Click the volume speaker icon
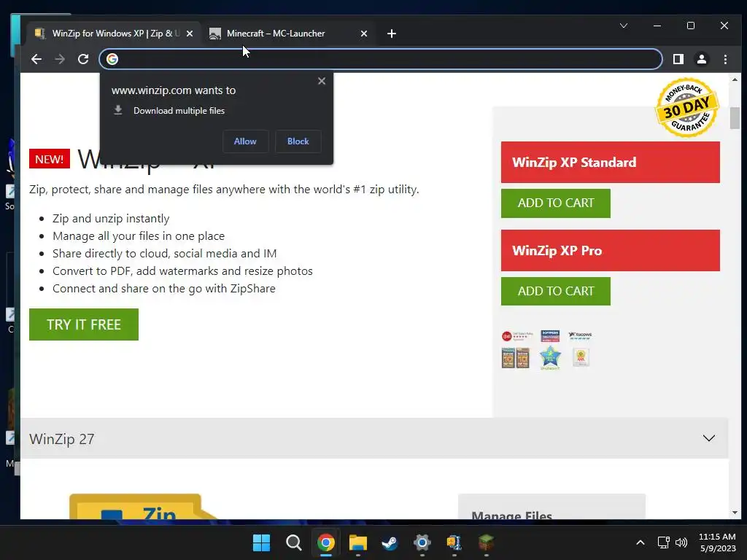 tap(682, 542)
